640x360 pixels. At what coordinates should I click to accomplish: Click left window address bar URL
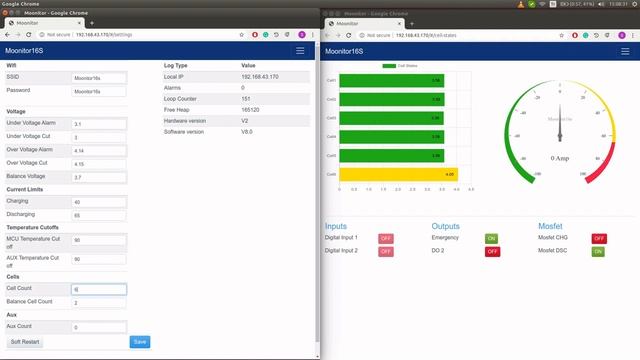104,35
